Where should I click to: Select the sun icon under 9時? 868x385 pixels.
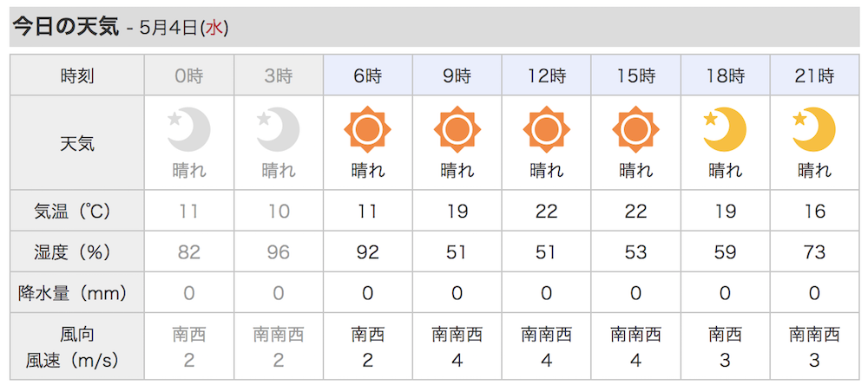[x=457, y=130]
